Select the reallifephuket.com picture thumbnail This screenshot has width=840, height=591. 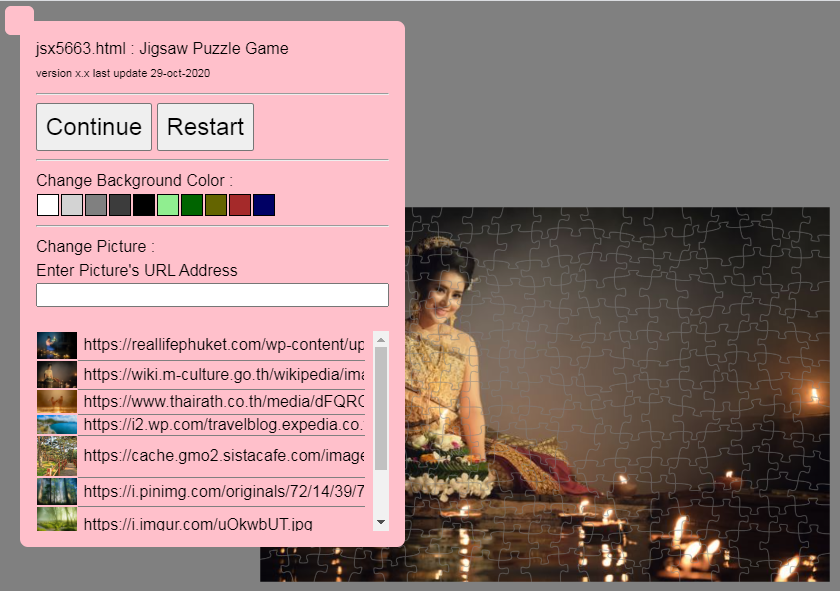57,344
